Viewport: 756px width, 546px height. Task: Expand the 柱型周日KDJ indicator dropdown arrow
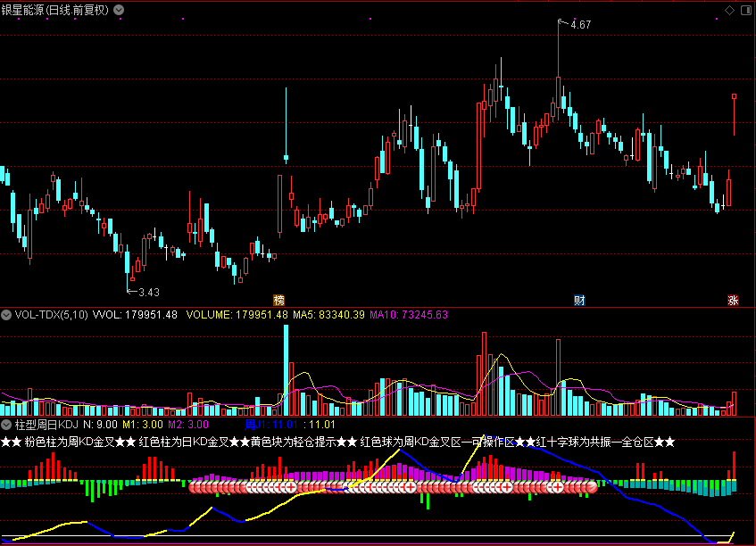tap(6, 425)
